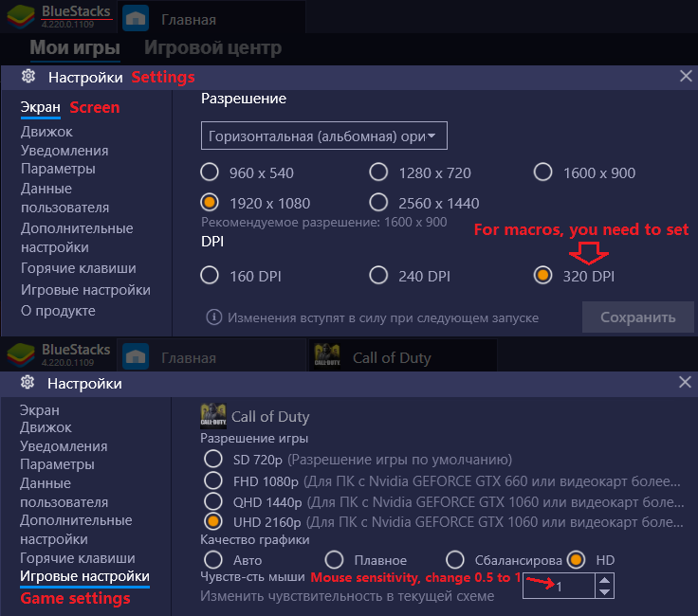Click the BlueStacks logo in the lower window
Screen dimensions: 698x616
(x=21, y=355)
